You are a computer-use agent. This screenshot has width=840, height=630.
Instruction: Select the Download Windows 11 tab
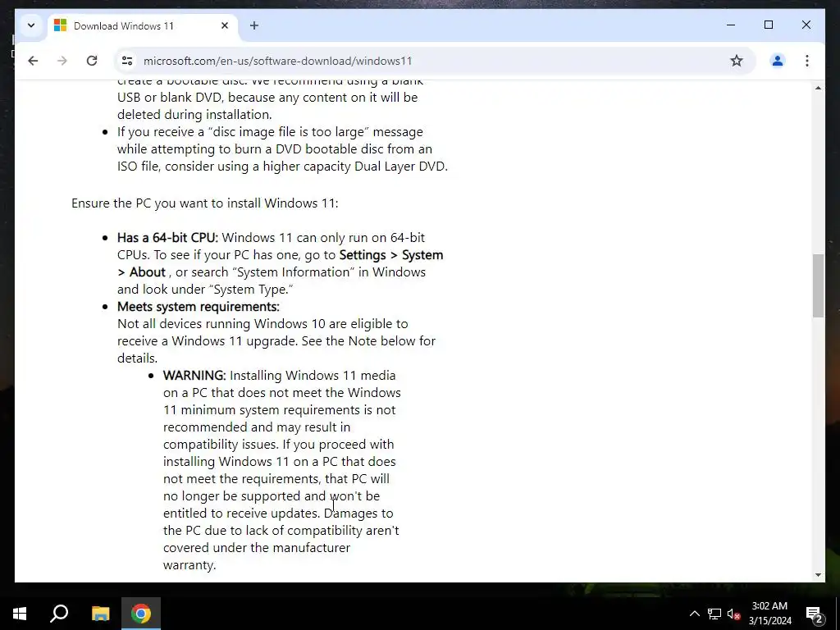pyautogui.click(x=143, y=25)
